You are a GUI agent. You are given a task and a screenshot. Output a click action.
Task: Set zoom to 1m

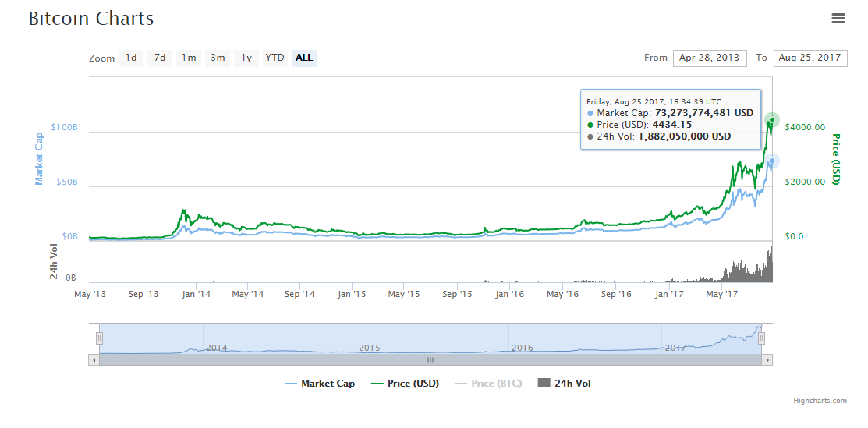click(x=189, y=58)
